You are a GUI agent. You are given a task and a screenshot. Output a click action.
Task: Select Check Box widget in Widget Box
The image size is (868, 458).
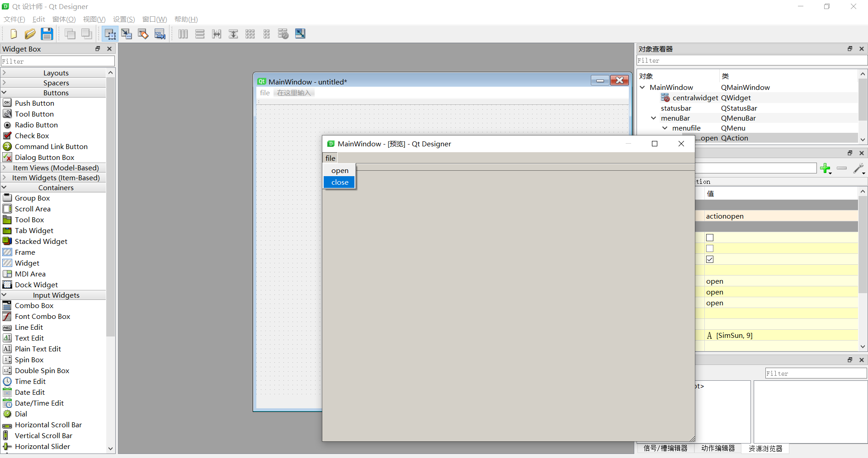coord(32,136)
